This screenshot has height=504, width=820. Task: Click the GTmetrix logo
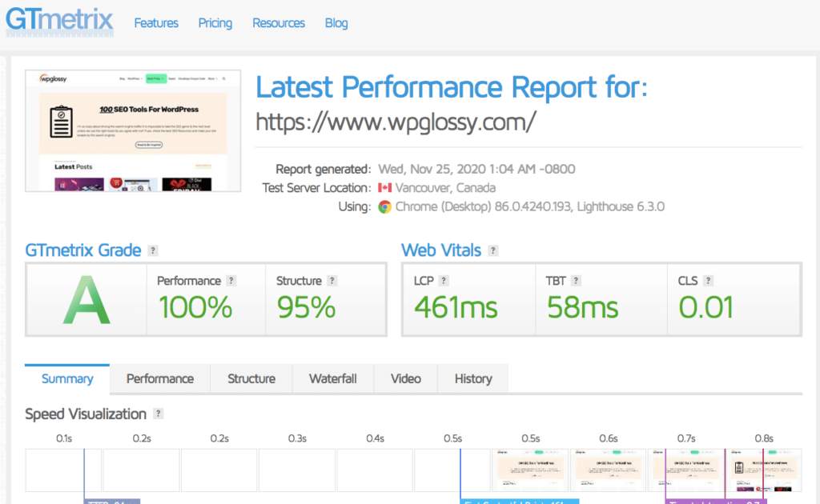(59, 22)
